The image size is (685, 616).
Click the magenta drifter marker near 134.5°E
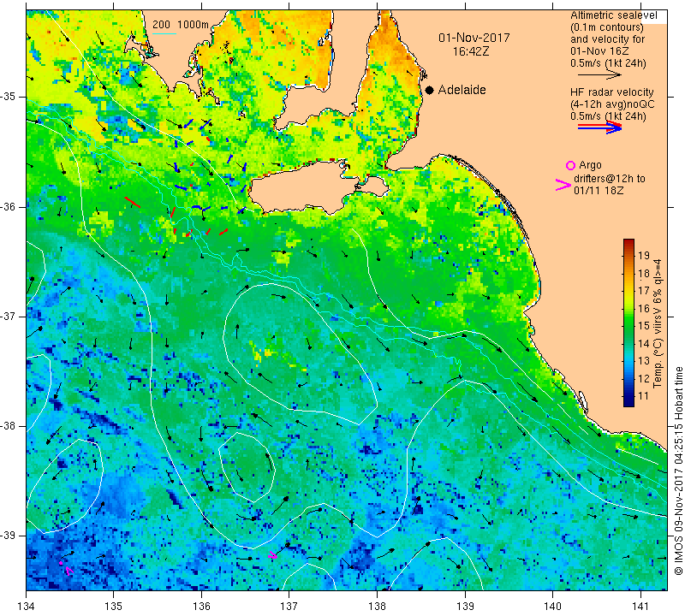(68, 570)
